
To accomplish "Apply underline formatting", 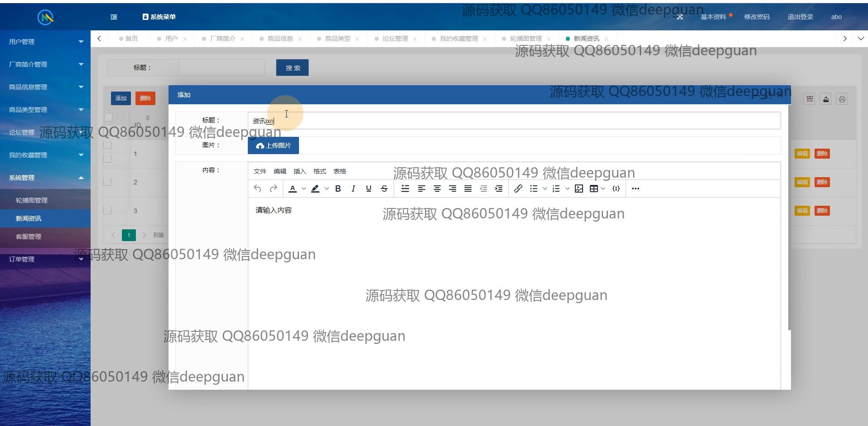I will point(369,189).
